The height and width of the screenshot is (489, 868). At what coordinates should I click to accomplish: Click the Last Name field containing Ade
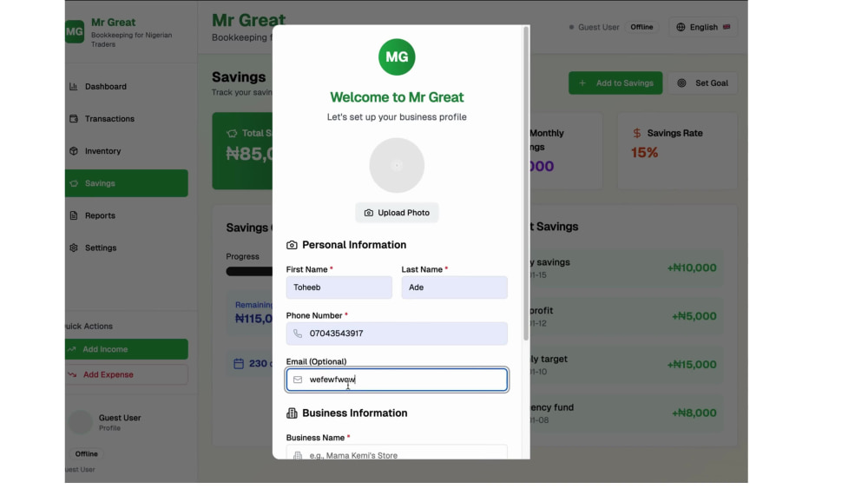click(x=455, y=287)
